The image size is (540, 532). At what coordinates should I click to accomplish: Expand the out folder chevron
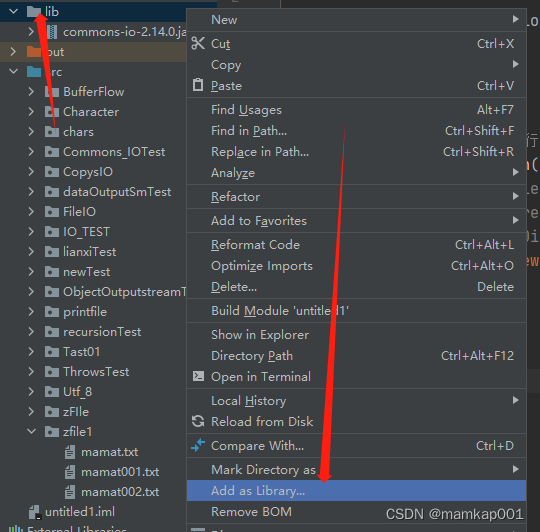tap(13, 52)
